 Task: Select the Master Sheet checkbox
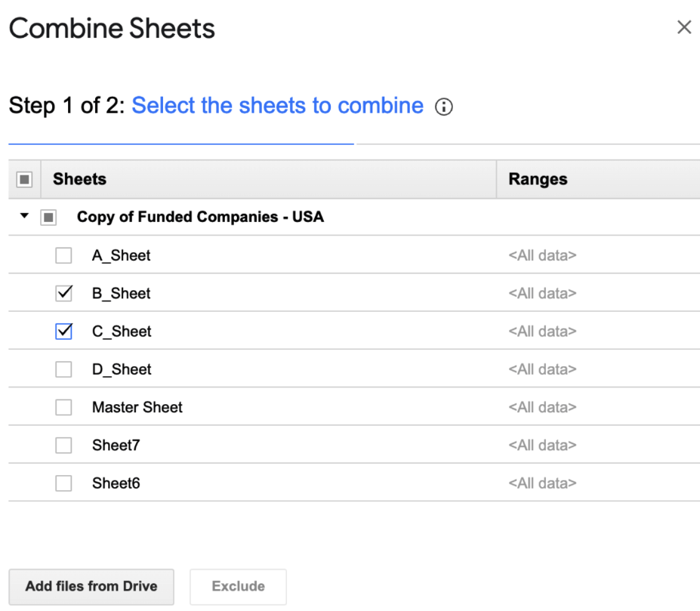pyautogui.click(x=63, y=407)
